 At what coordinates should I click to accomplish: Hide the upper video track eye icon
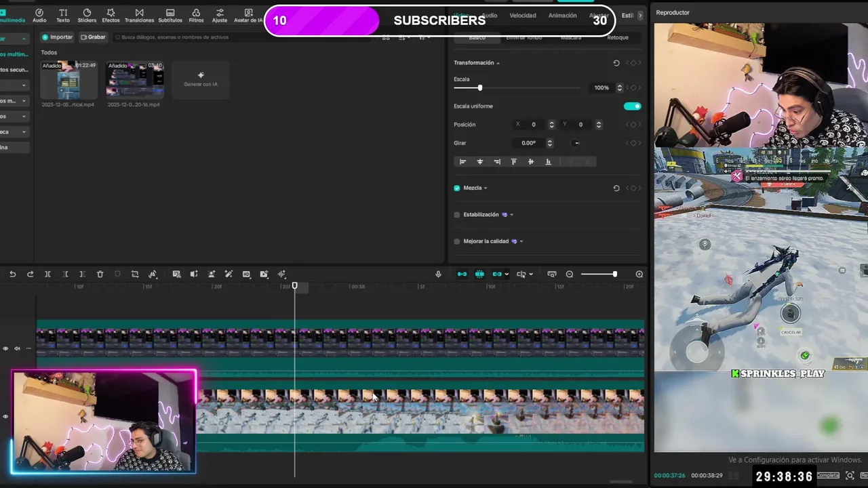[5, 348]
